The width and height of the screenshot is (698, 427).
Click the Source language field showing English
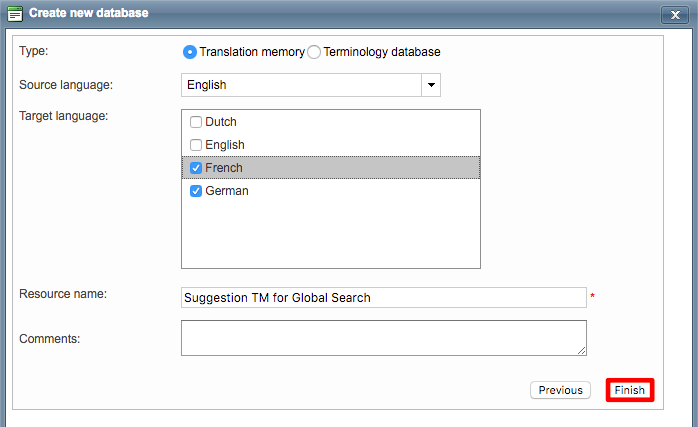point(301,85)
